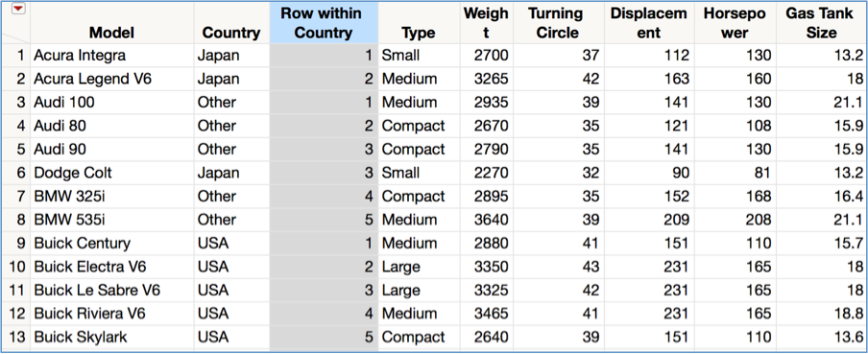The height and width of the screenshot is (354, 868).
Task: Click the Row within Country column header
Action: click(x=324, y=23)
